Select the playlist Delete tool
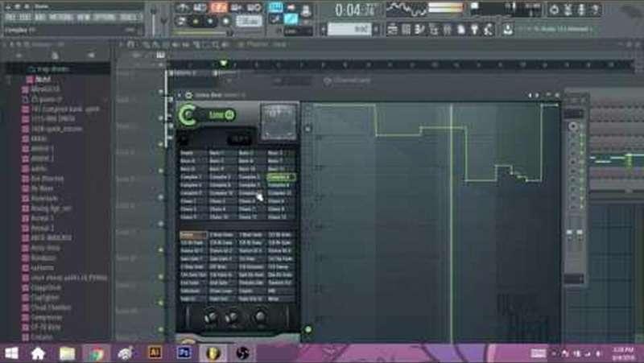Screen dimensions: 644x363 166,44
